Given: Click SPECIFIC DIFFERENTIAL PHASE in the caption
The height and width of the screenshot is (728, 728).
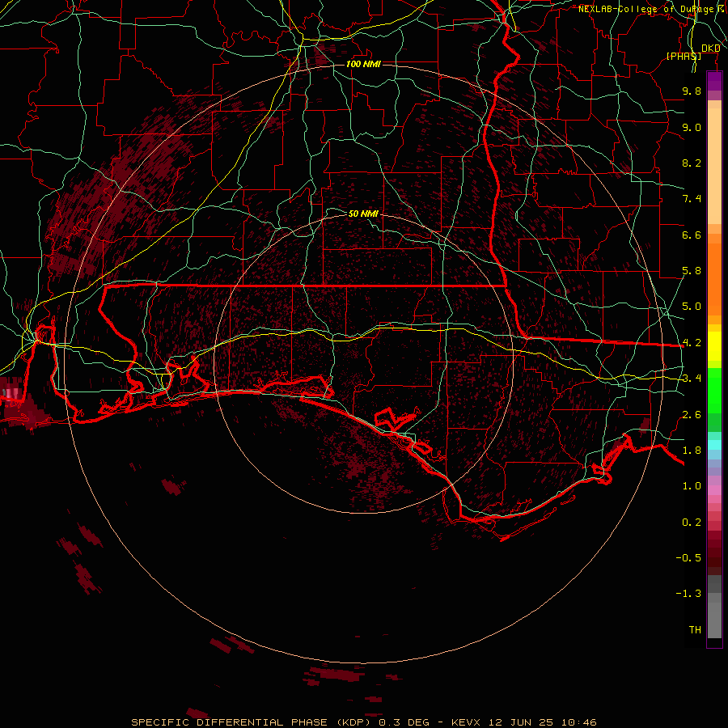Looking at the screenshot, I should click(x=228, y=722).
